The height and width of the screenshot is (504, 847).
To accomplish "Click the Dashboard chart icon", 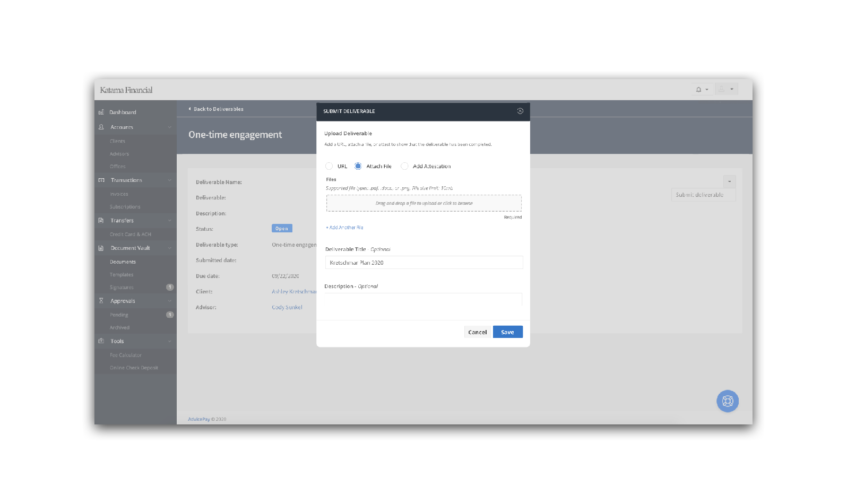I will pos(101,112).
